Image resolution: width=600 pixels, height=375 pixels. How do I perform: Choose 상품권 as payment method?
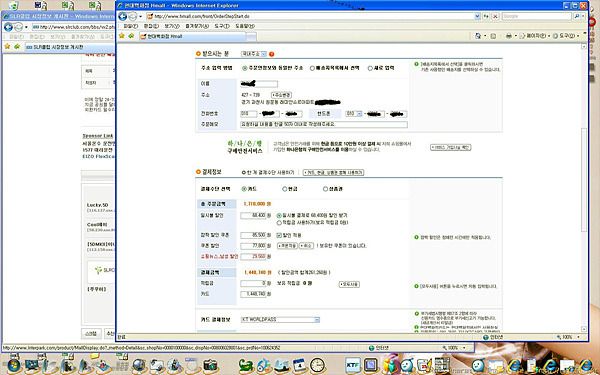pos(325,189)
